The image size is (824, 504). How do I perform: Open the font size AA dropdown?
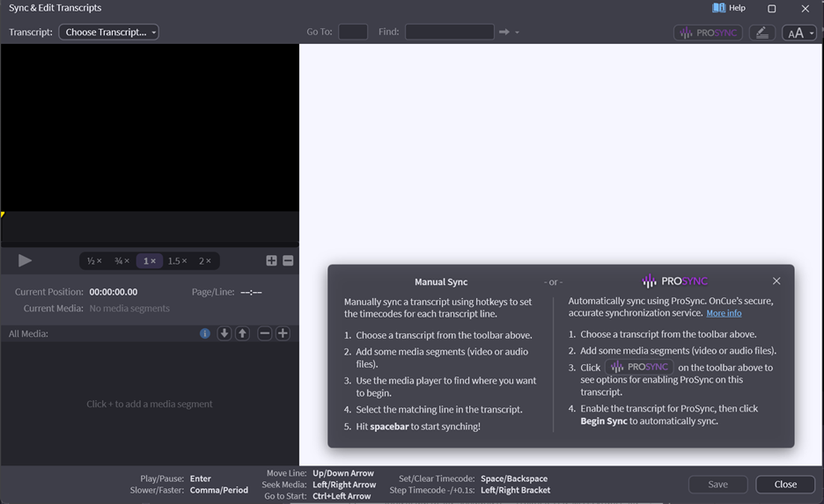pos(799,33)
